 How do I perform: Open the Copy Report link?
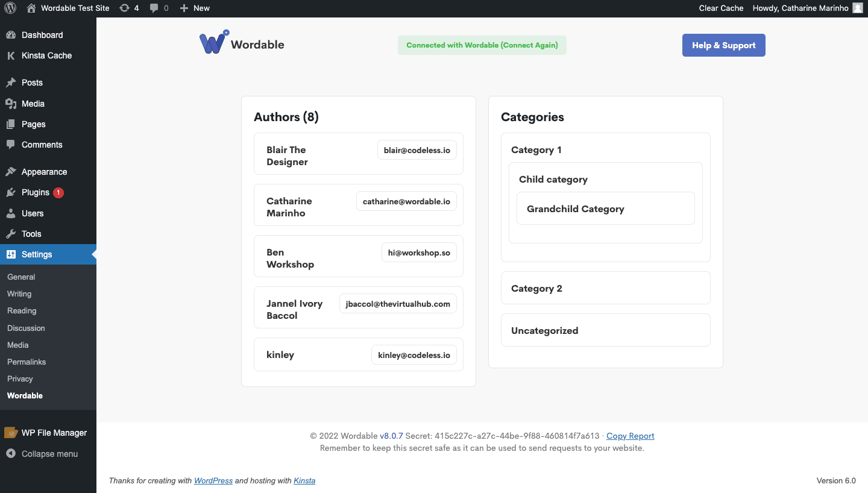point(630,436)
